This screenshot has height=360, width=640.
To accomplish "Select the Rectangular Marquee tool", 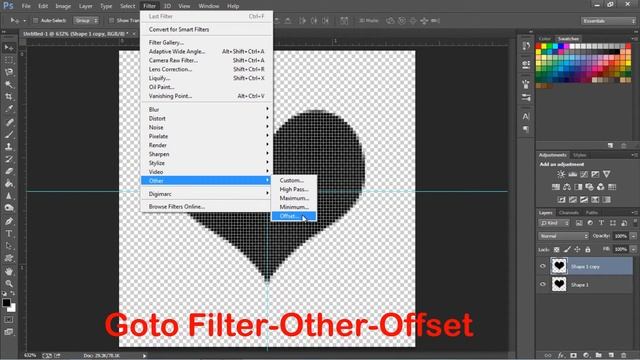I will coord(9,60).
